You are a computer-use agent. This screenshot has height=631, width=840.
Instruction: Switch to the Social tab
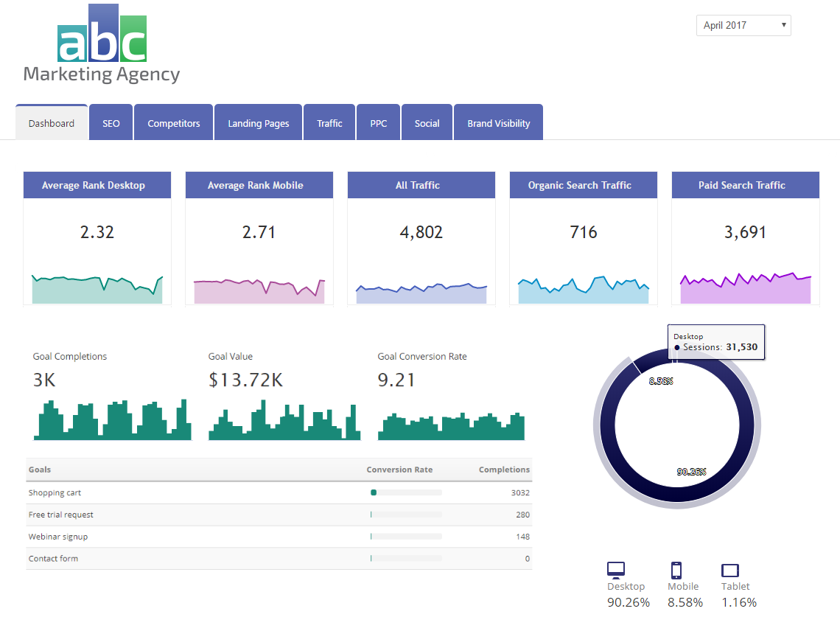(x=427, y=123)
